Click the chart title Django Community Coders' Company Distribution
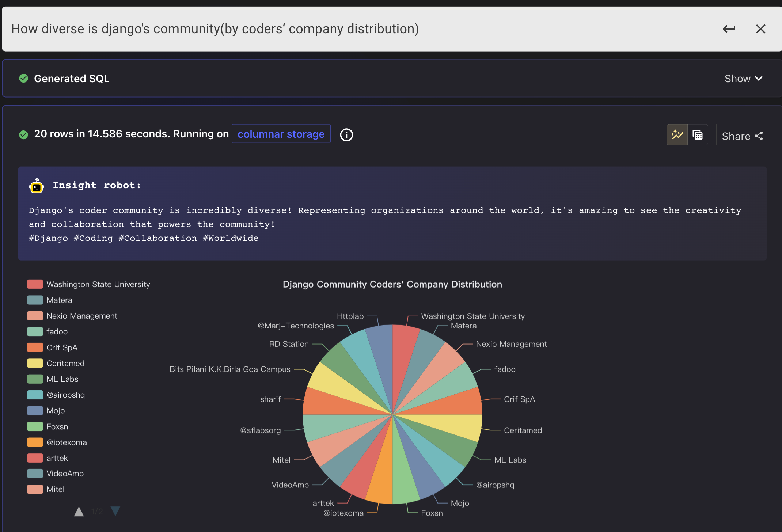The height and width of the screenshot is (532, 782). click(392, 284)
